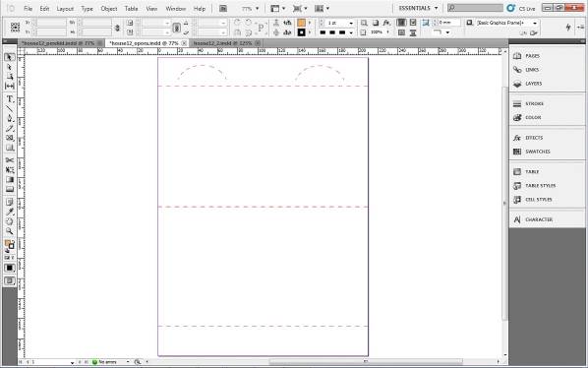The image size is (588, 368).
Task: Open the View menu
Action: tap(151, 8)
